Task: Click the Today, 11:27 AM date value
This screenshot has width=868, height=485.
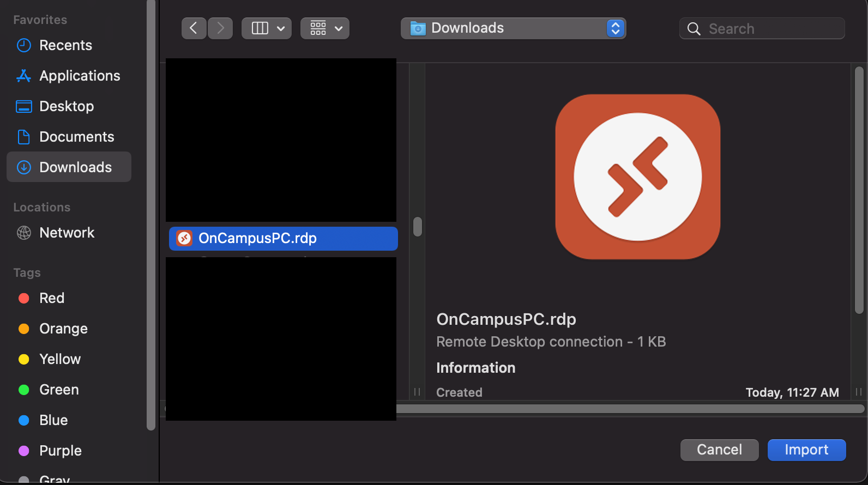Action: [792, 392]
